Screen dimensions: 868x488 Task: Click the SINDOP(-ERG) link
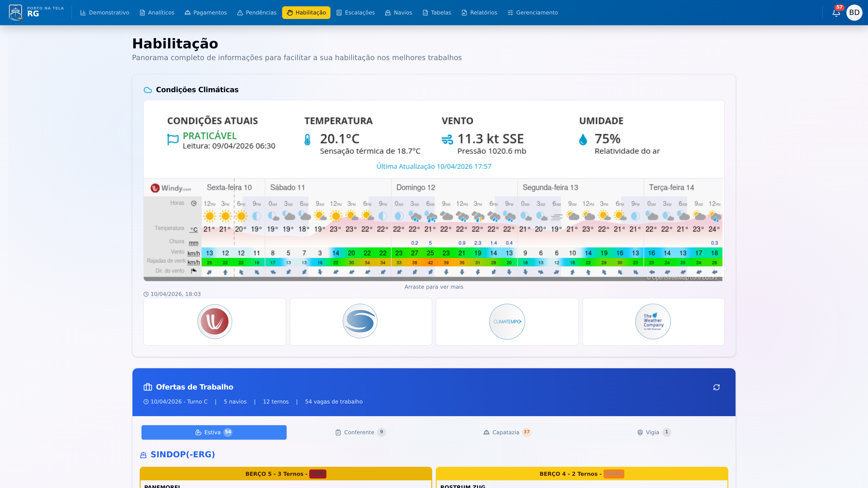point(183,454)
